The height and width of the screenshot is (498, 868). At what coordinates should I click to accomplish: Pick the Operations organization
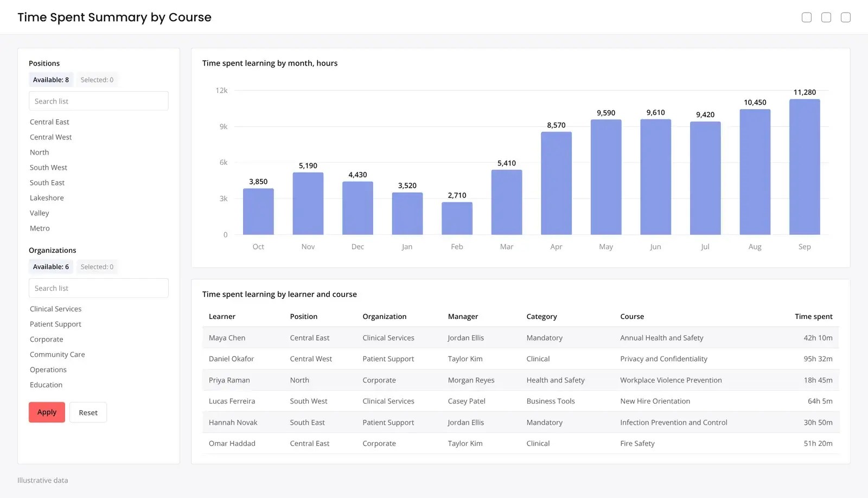pos(48,370)
